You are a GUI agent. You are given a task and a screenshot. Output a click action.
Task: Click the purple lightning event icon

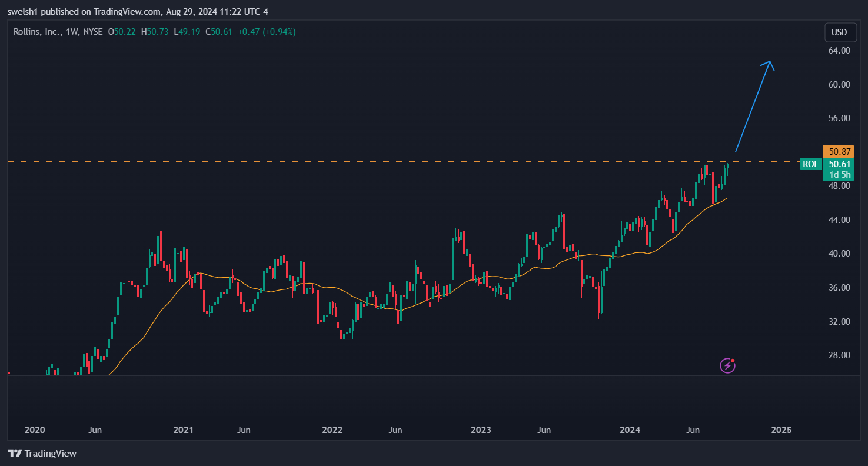coord(728,365)
